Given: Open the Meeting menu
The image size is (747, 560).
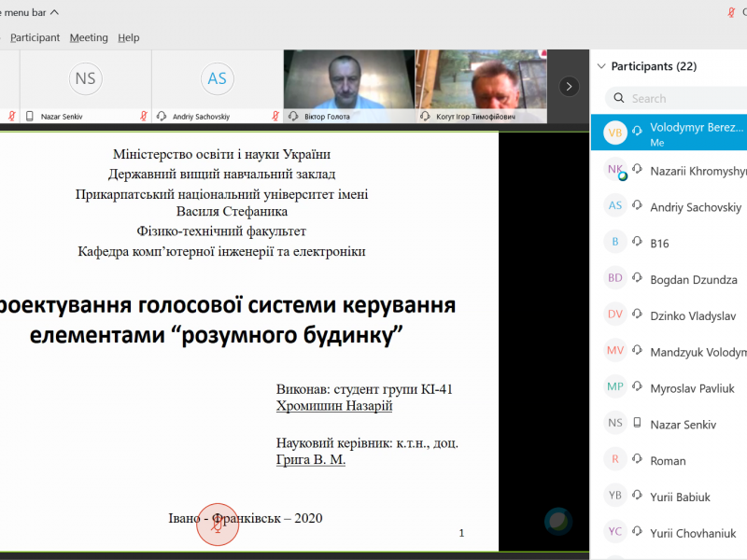Looking at the screenshot, I should [89, 37].
